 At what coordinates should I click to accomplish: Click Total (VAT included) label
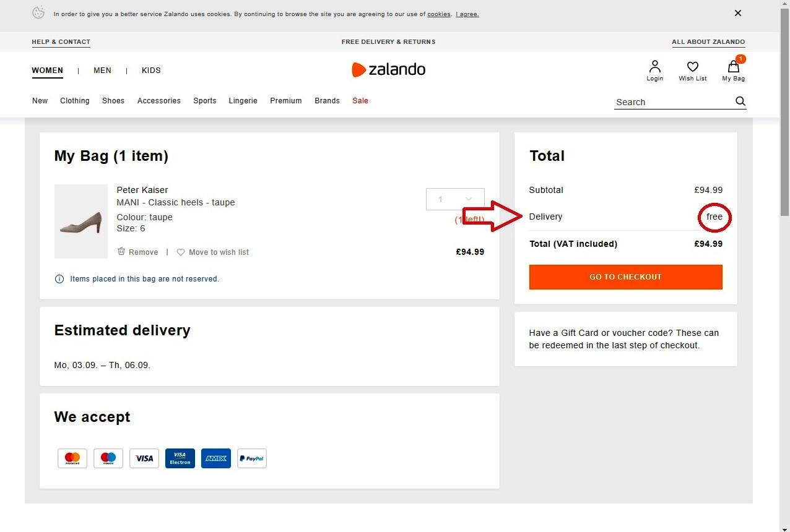tap(573, 244)
